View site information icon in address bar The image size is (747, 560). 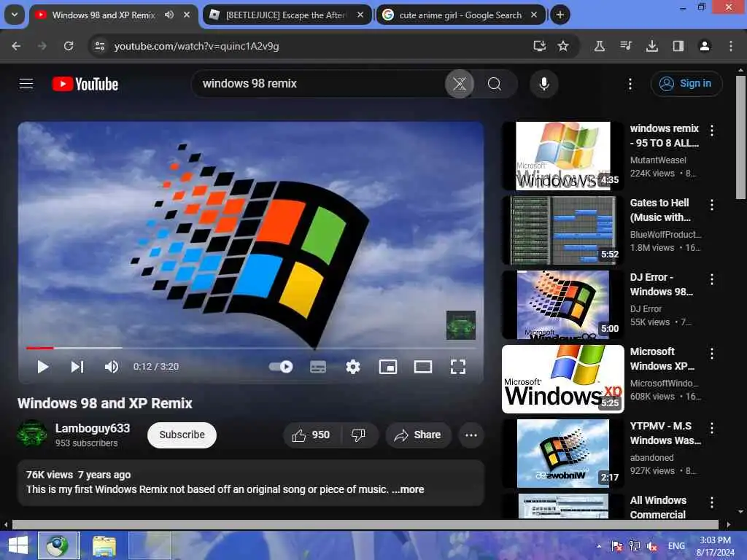(99, 46)
